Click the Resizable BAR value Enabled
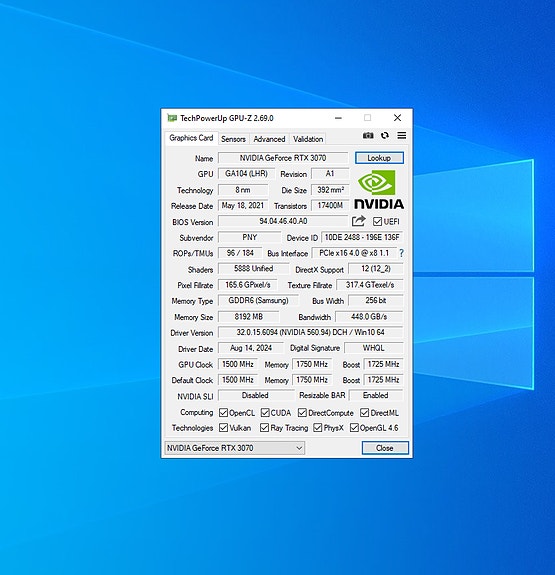The width and height of the screenshot is (555, 575). pyautogui.click(x=376, y=395)
